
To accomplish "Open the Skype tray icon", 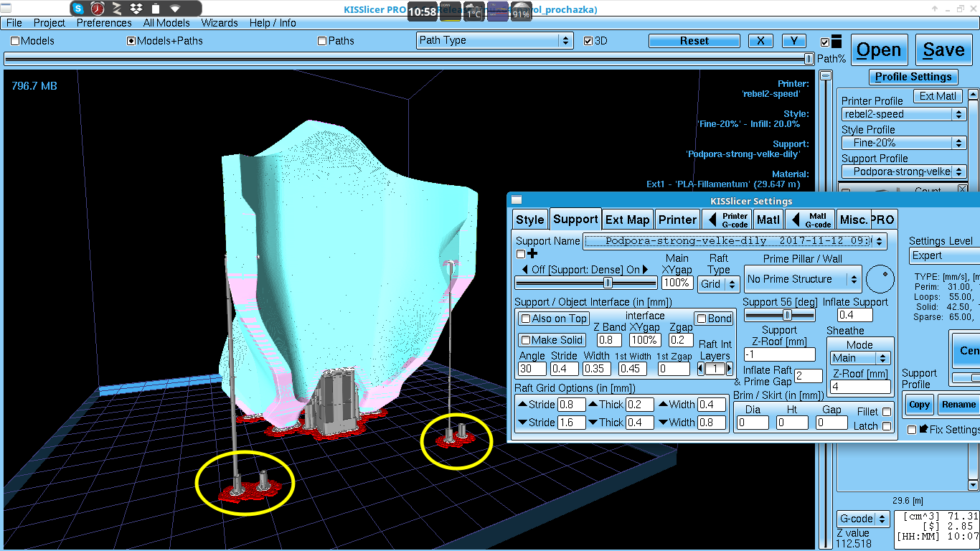I will pos(78,9).
